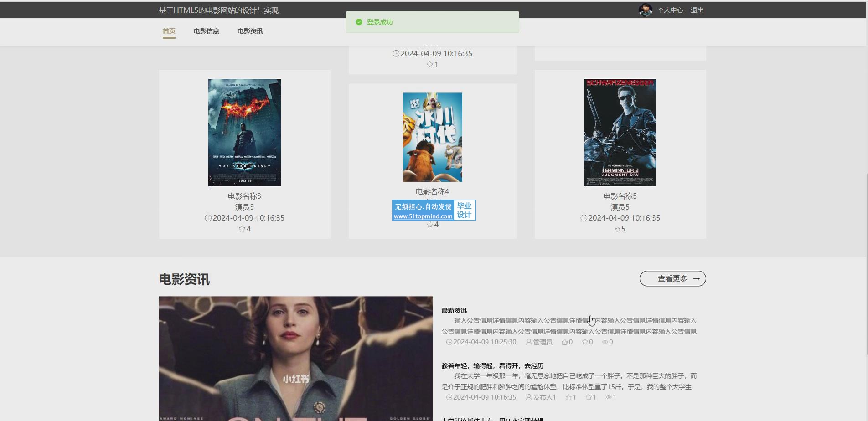
Task: Click the clock icon under 演员3
Action: [x=208, y=218]
